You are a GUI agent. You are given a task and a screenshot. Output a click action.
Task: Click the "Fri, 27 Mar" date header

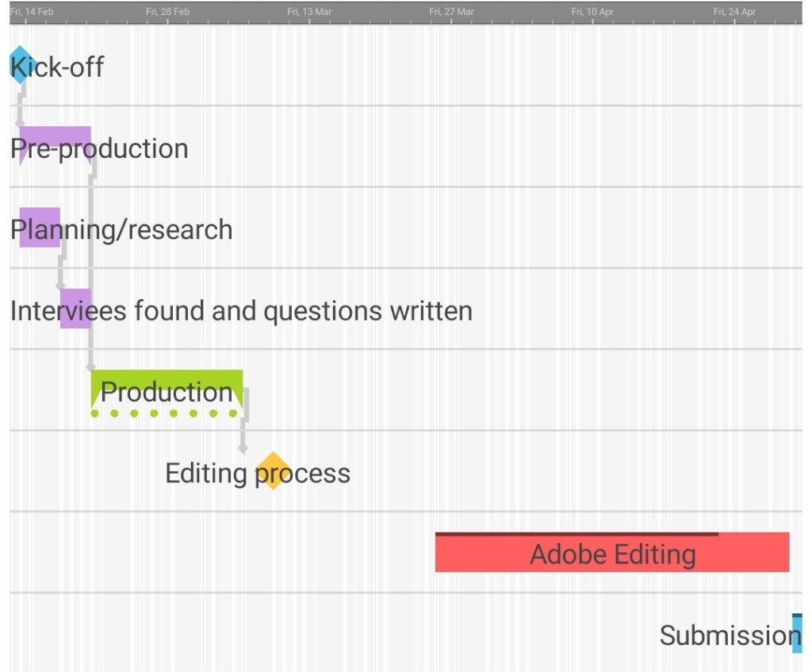(451, 12)
